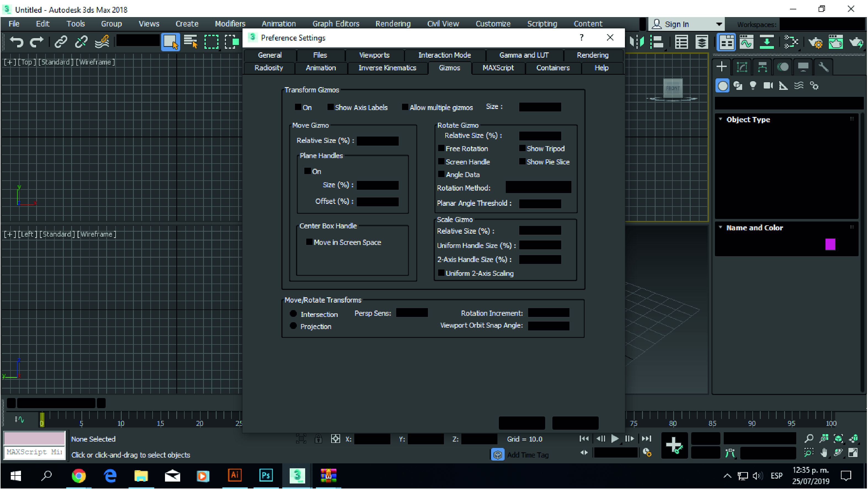Choose Rectangular Selection Region tool
Image resolution: width=868 pixels, height=489 pixels.
pyautogui.click(x=211, y=42)
